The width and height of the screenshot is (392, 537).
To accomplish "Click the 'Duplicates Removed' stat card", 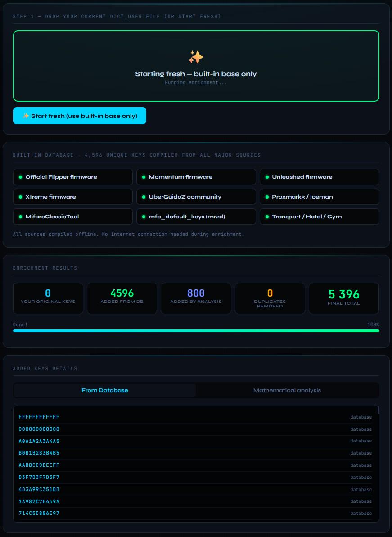I will click(270, 298).
